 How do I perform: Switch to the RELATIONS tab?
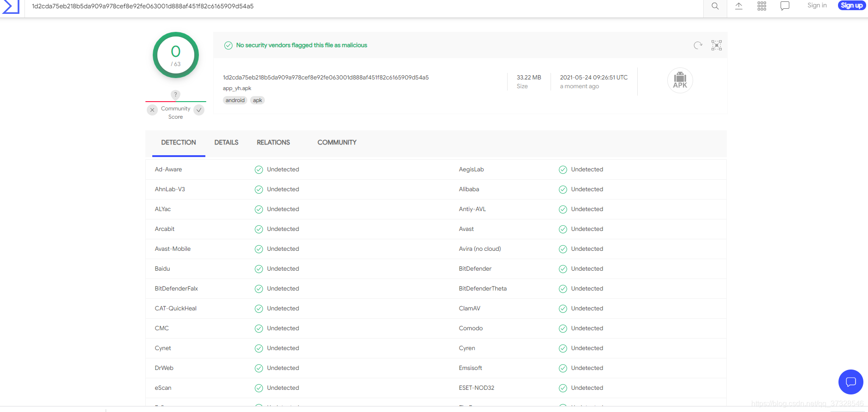[x=273, y=143]
